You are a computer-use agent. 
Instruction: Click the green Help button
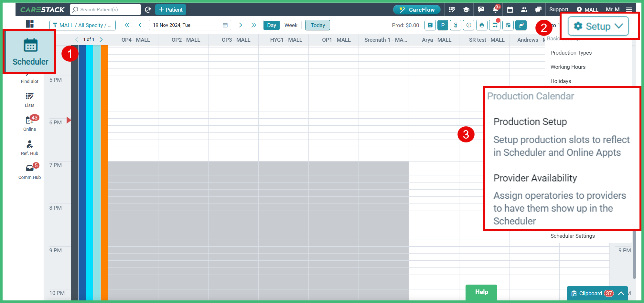click(481, 292)
